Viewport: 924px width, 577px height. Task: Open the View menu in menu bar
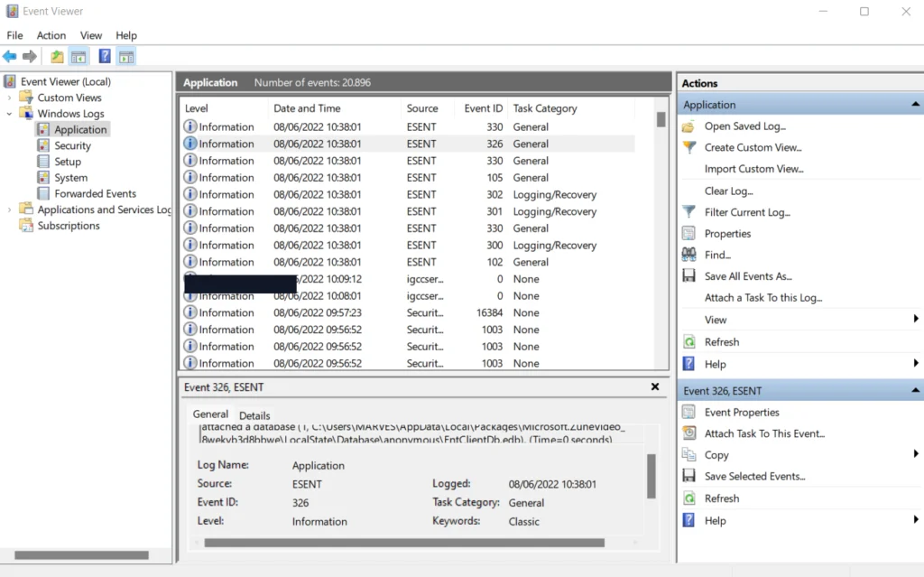(91, 35)
